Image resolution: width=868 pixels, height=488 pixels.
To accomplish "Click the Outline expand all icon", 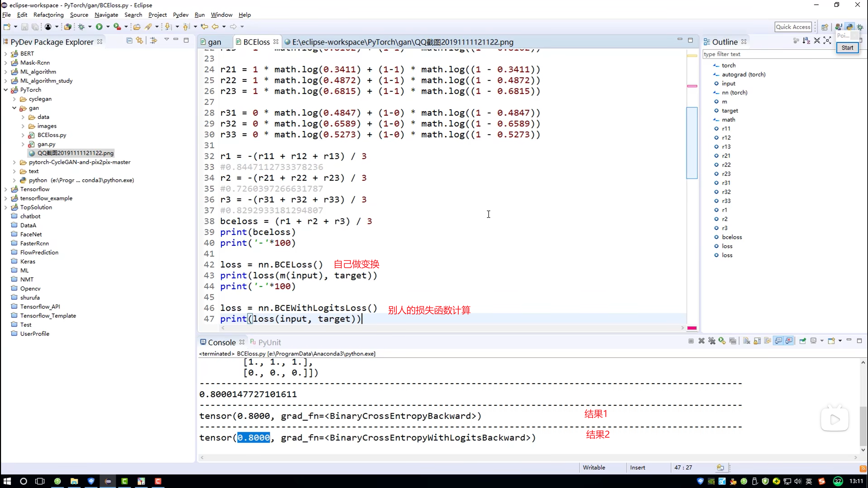I will tap(827, 41).
